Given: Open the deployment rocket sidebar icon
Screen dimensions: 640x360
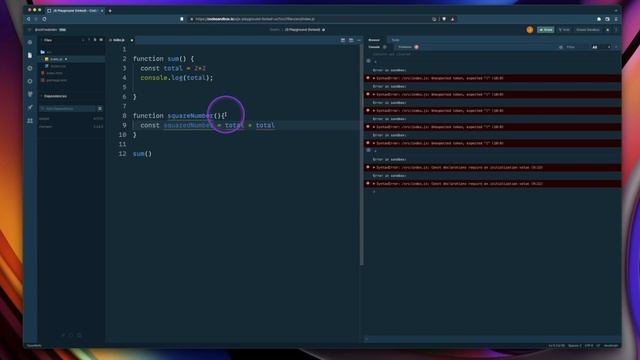Looking at the screenshot, I should click(x=30, y=107).
